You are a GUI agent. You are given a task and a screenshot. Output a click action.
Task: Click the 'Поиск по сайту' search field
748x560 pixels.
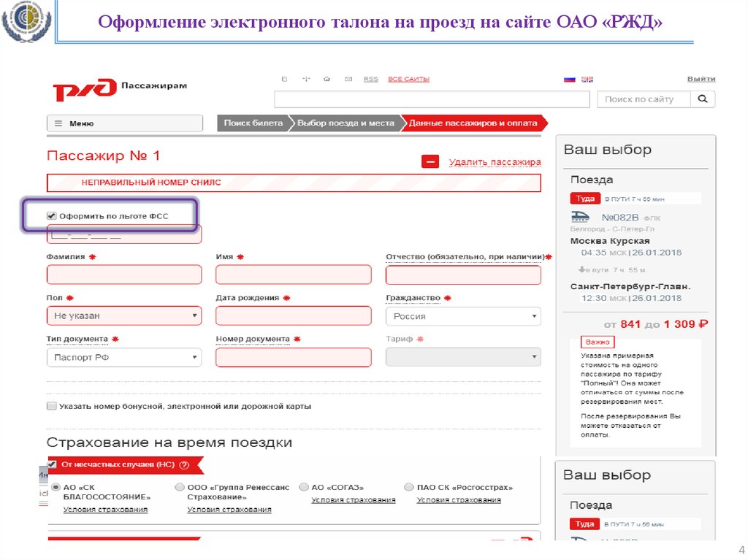(644, 99)
